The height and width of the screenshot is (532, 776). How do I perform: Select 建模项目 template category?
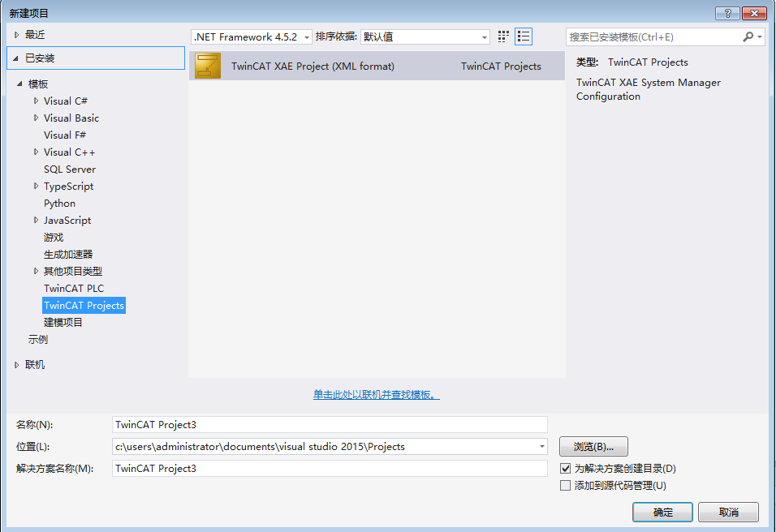(63, 323)
